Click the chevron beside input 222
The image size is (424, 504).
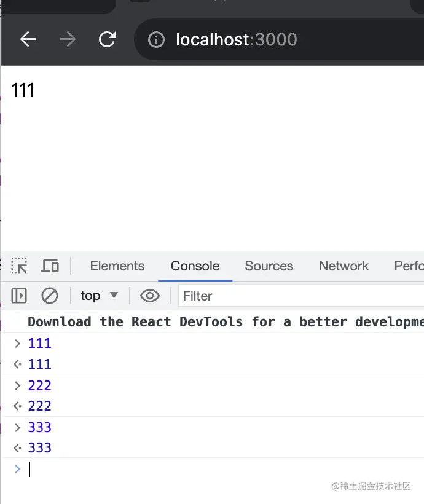pos(18,385)
